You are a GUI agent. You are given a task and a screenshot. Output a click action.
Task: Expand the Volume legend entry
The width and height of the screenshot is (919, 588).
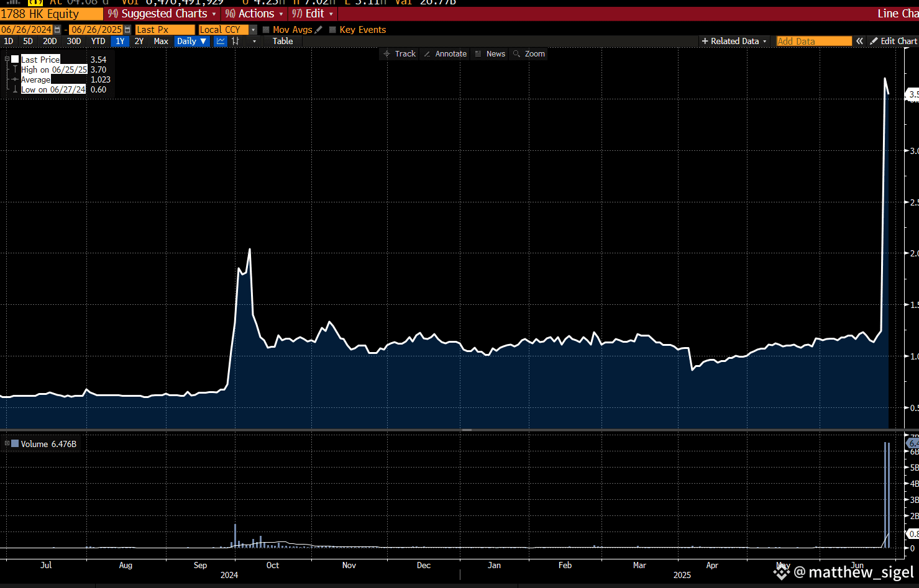coord(7,443)
